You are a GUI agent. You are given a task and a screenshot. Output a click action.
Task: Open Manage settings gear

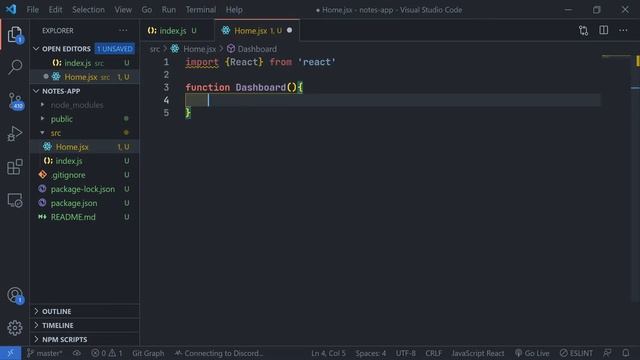pos(15,328)
